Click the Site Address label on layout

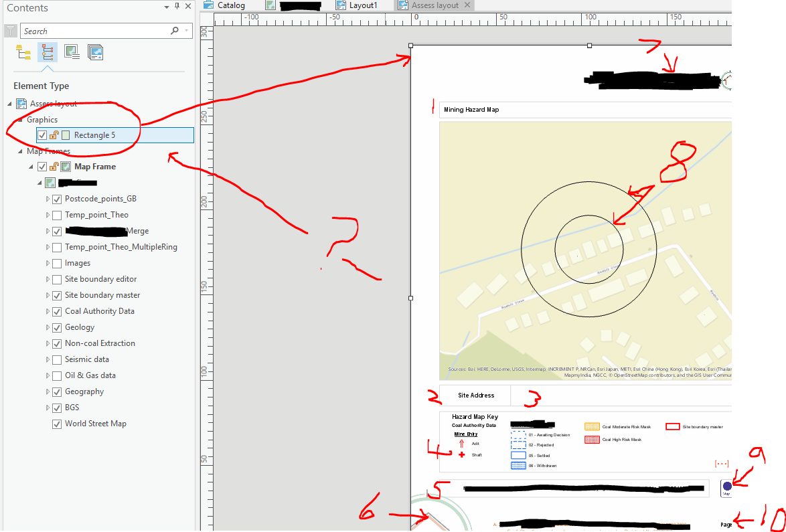coord(476,395)
